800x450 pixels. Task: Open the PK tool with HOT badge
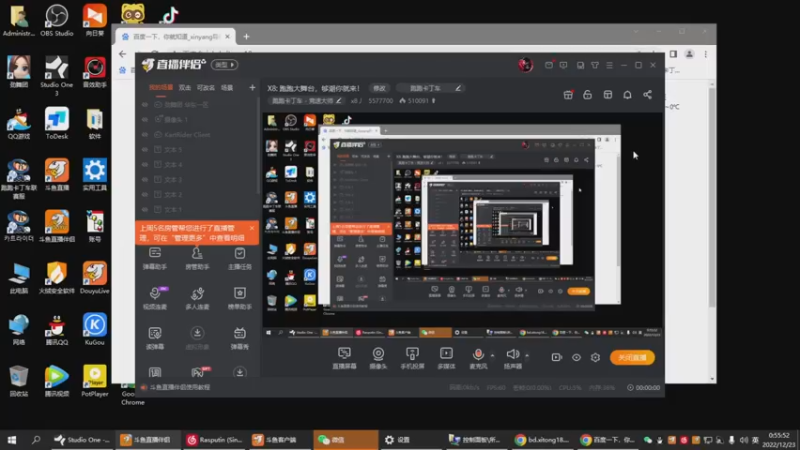pyautogui.click(x=198, y=372)
